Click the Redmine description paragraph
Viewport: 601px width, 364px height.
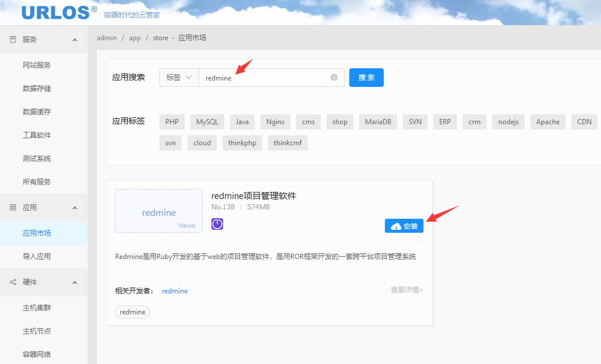coord(265,257)
